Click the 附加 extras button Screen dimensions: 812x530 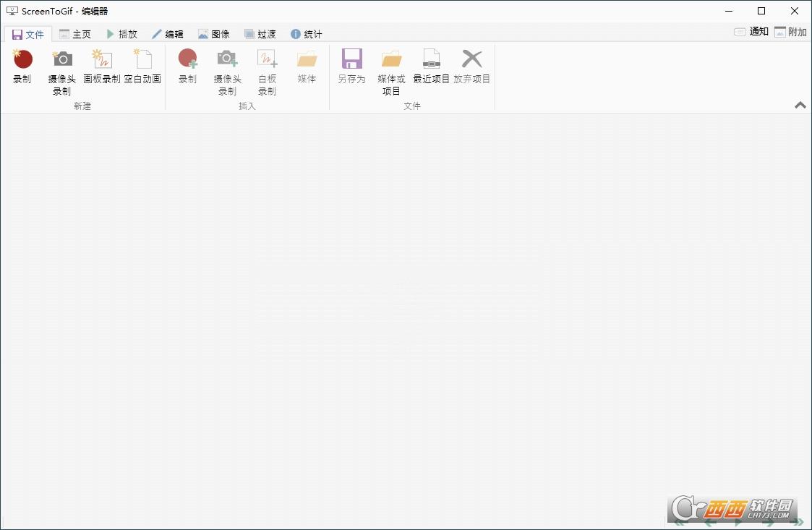coord(790,32)
